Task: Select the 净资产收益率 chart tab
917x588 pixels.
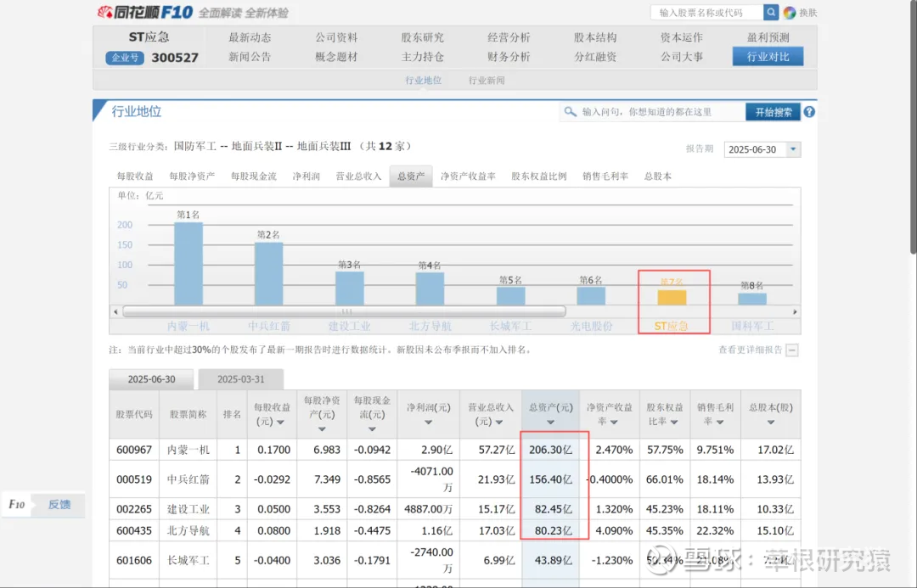Action: 468,176
